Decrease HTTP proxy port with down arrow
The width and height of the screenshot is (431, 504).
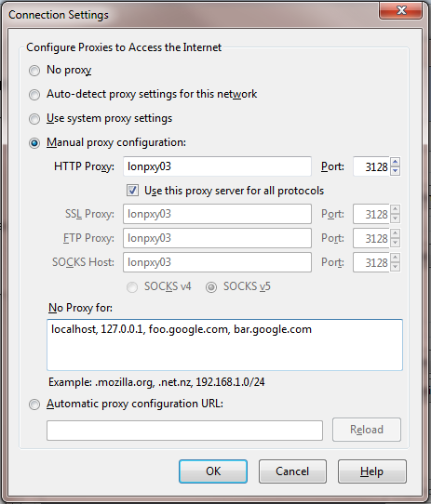click(x=396, y=171)
